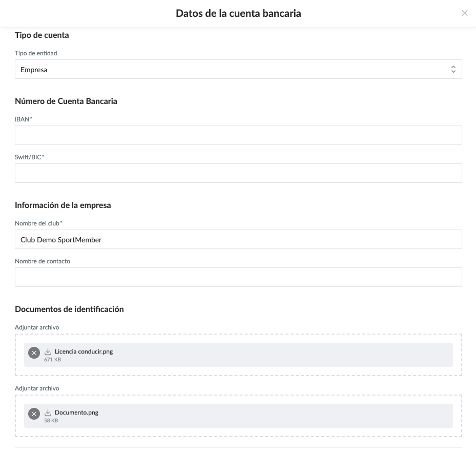Image resolution: width=476 pixels, height=455 pixels.
Task: Click into the Swift/BIC text box
Action: 238,173
